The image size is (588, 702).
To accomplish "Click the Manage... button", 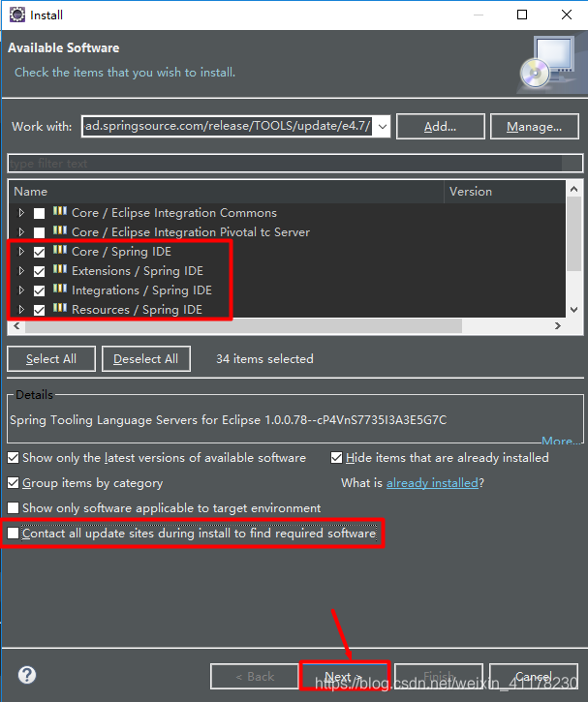I will click(x=535, y=127).
